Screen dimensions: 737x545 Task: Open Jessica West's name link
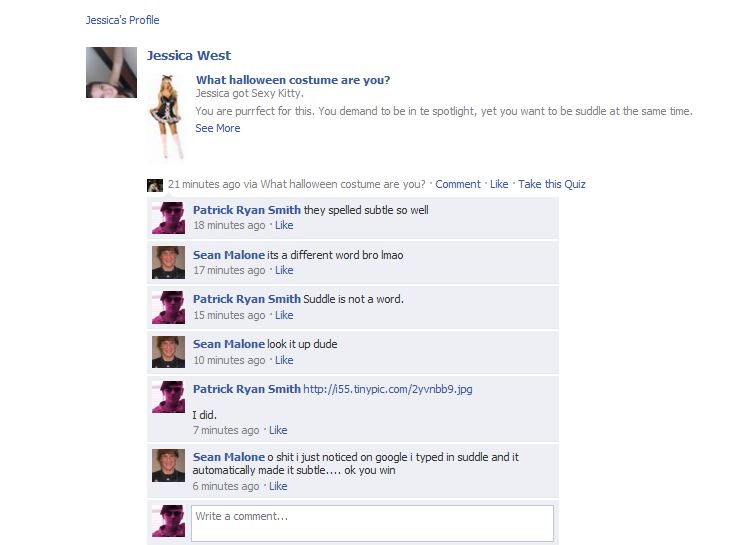pos(188,55)
